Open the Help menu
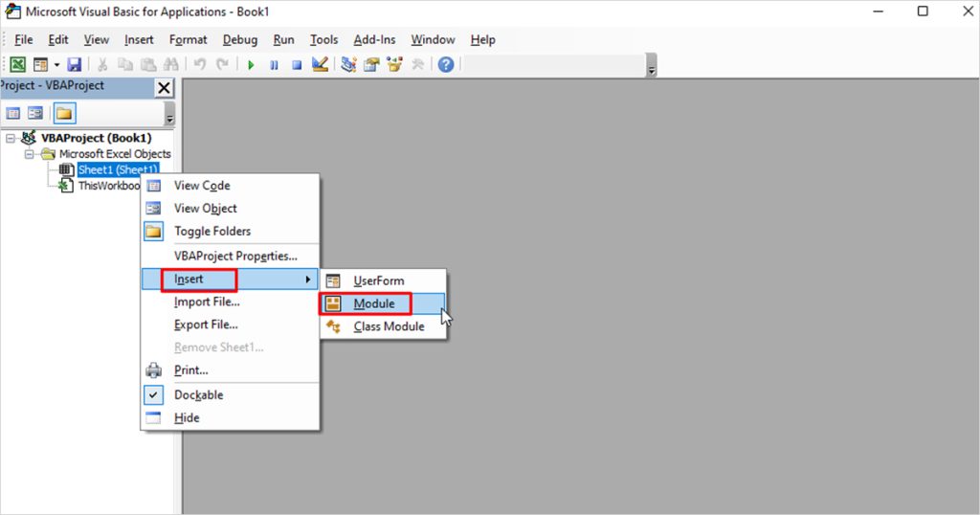The width and height of the screenshot is (980, 515). (482, 39)
